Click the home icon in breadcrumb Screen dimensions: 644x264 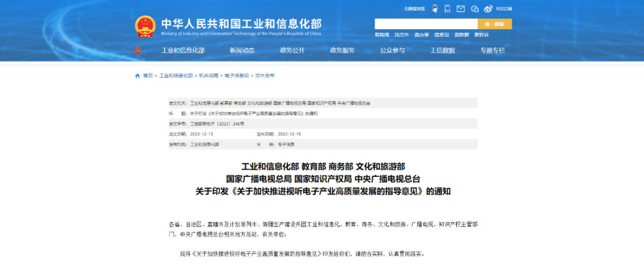(x=138, y=76)
